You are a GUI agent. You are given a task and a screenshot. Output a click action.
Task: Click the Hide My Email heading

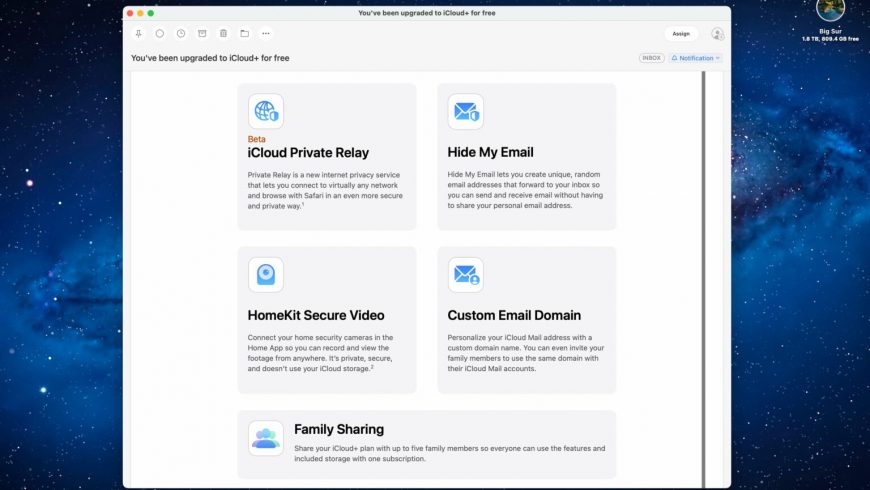490,152
